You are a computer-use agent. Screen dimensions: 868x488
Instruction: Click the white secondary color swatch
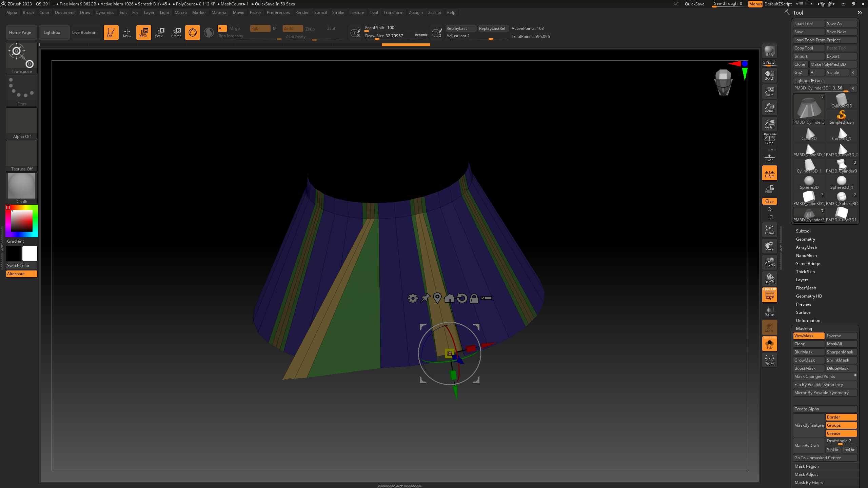(29, 253)
